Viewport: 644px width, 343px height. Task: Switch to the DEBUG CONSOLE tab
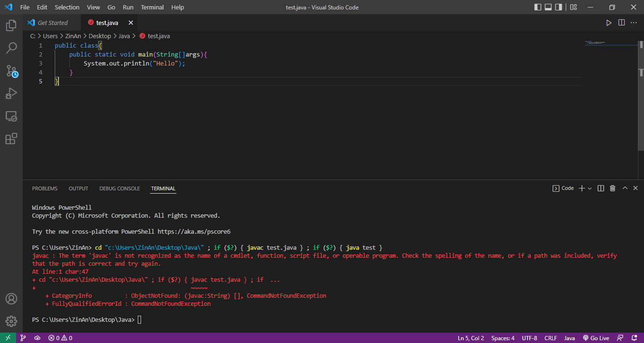tap(119, 188)
